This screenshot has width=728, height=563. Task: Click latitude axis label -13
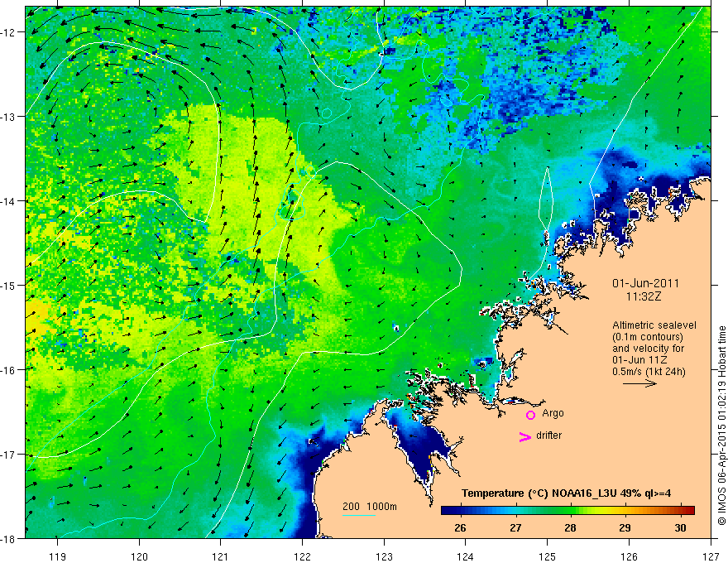coord(9,117)
